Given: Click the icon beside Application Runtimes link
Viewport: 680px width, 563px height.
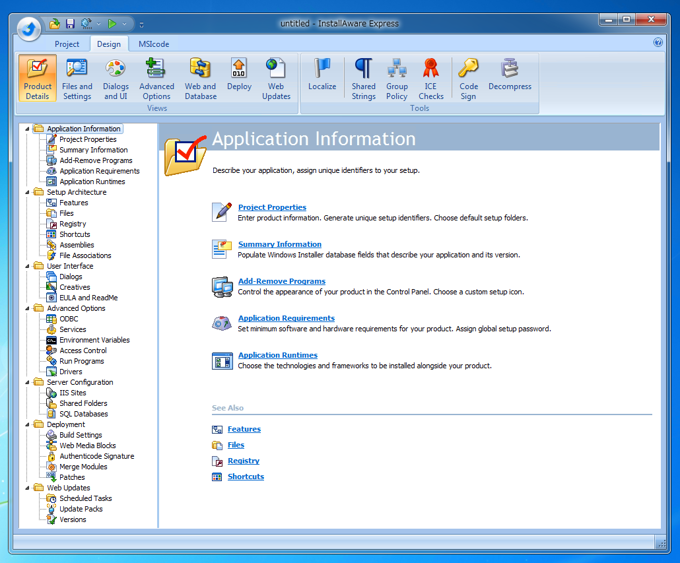Looking at the screenshot, I should (222, 361).
